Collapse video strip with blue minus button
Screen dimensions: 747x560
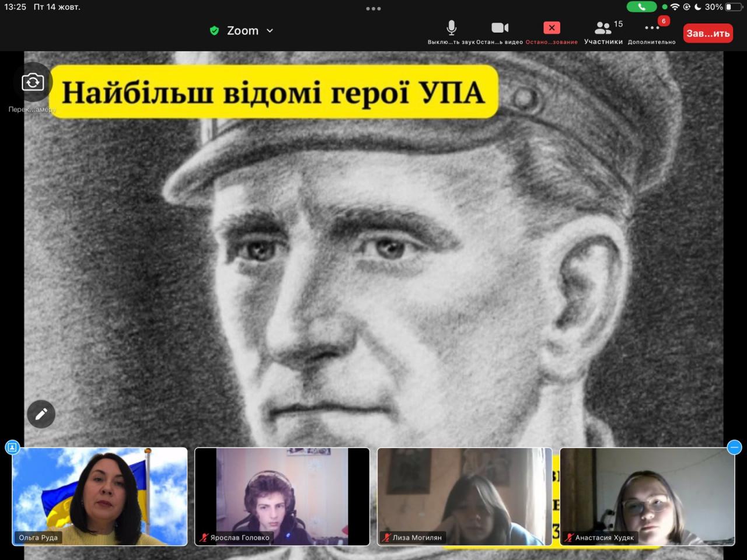[x=734, y=447]
